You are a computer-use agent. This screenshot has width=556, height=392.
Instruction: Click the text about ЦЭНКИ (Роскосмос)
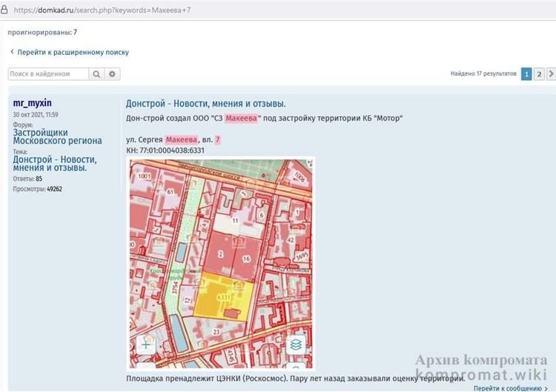point(295,379)
